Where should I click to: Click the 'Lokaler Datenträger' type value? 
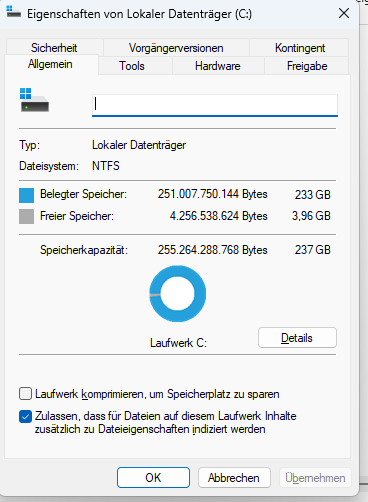click(x=139, y=145)
